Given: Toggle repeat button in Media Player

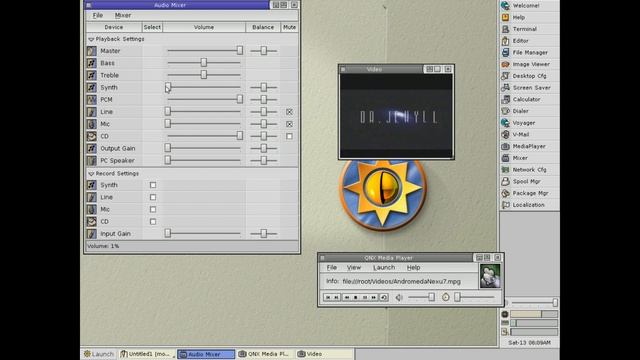Looking at the screenshot, I should pos(384,298).
